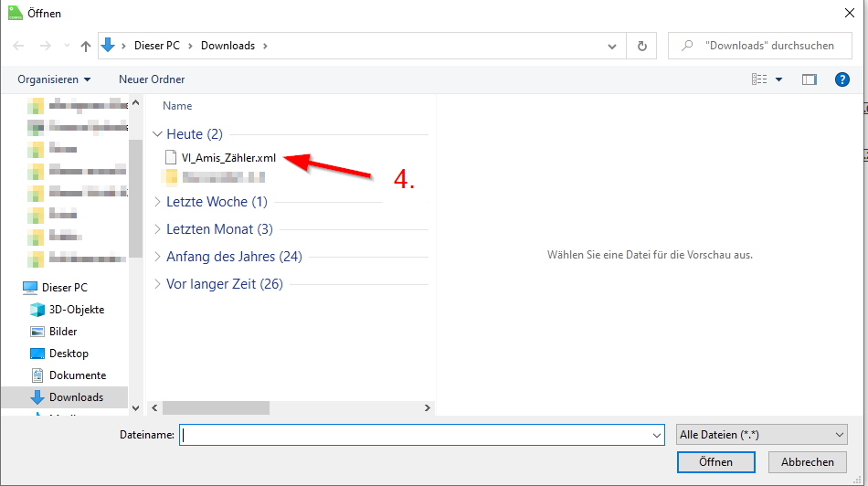Open recent locations dropdown arrow
This screenshot has width=868, height=486.
pos(67,46)
